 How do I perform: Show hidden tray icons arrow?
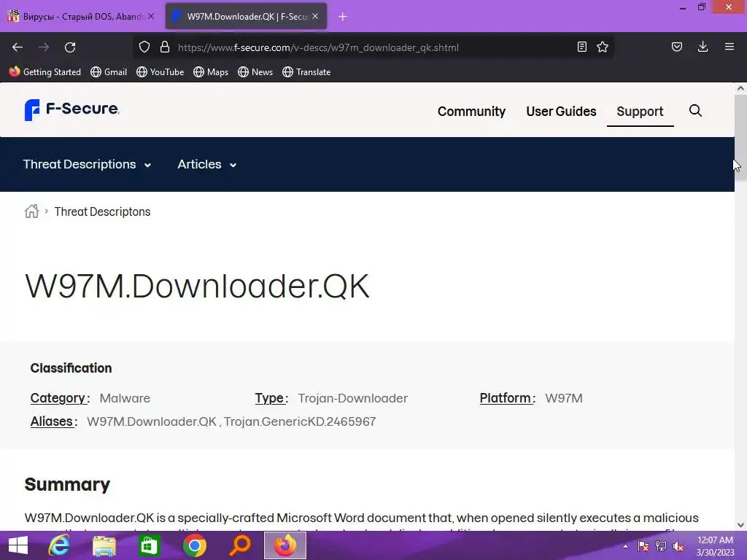tap(625, 546)
